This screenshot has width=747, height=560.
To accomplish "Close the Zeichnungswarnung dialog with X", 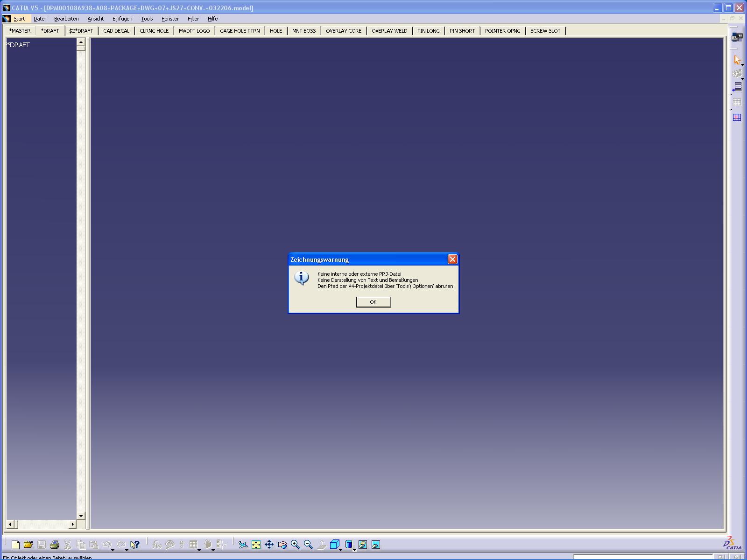I will [x=452, y=259].
